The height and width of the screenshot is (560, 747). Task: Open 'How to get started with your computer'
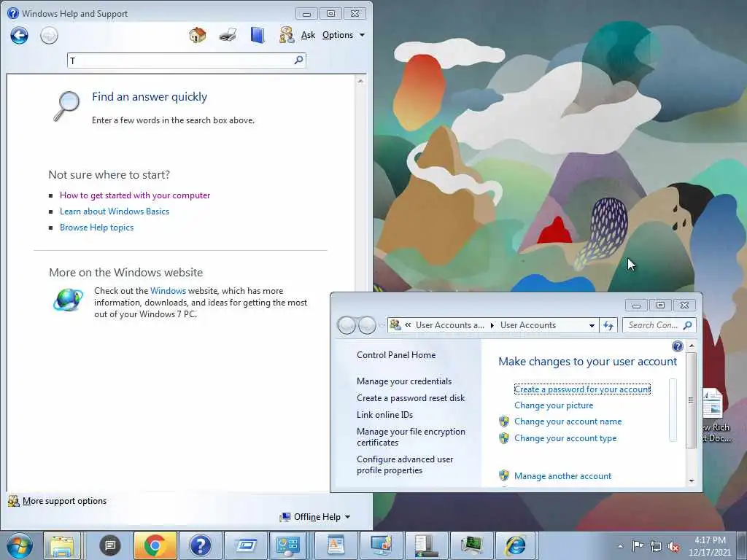[x=135, y=195]
